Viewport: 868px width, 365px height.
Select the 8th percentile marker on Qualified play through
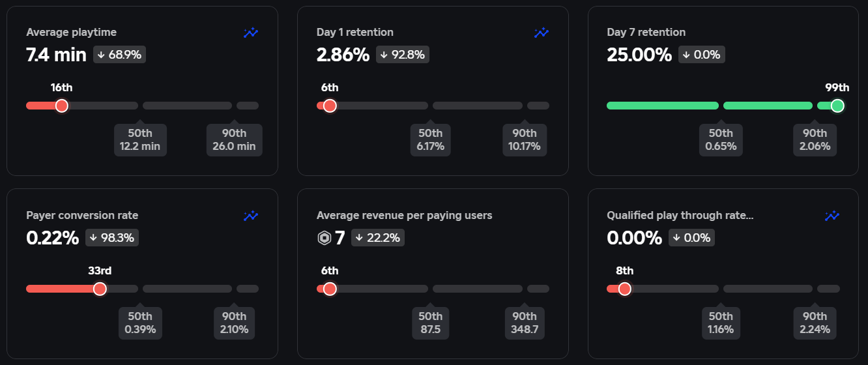pos(625,289)
